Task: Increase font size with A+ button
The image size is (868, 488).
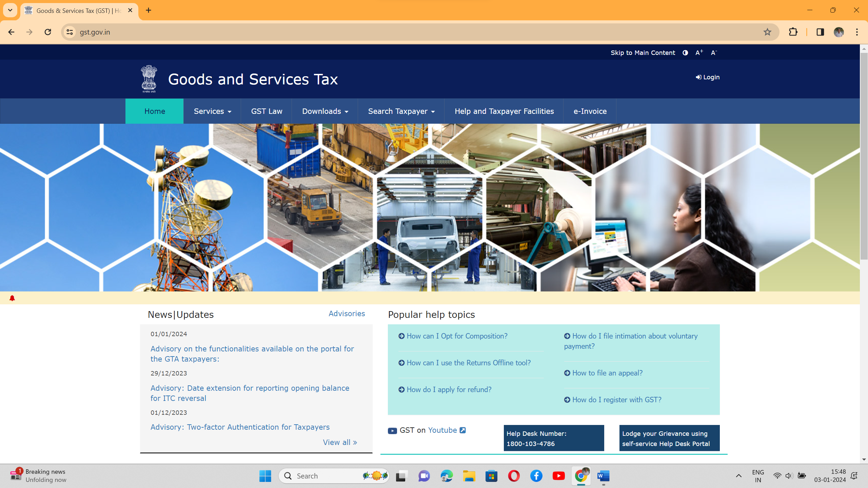Action: [699, 53]
